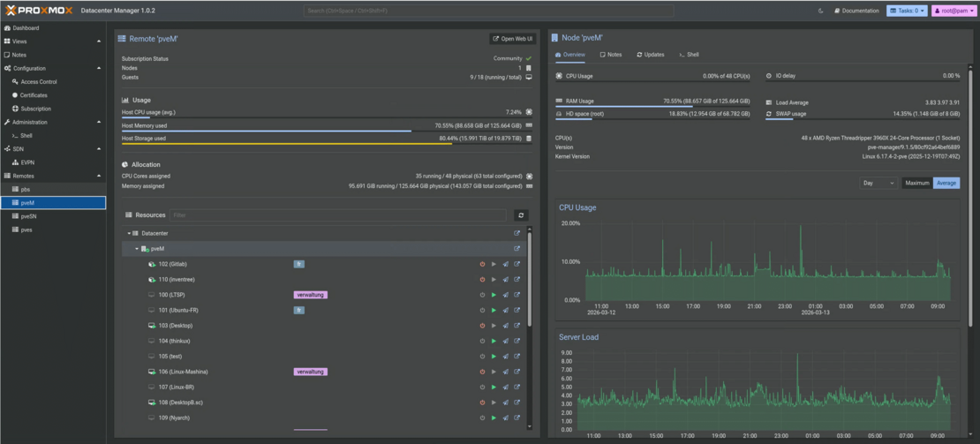Select the pveSN remote

click(53, 216)
